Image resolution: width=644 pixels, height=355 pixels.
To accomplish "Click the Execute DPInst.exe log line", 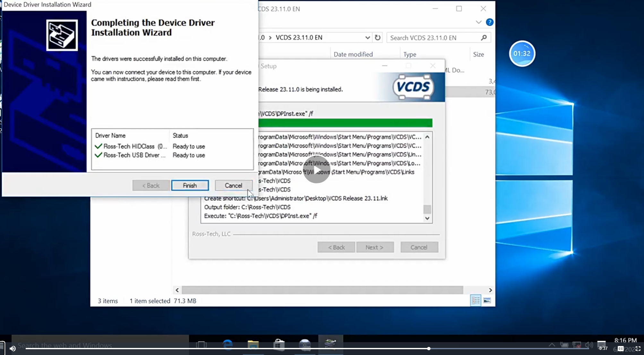I will (x=261, y=216).
